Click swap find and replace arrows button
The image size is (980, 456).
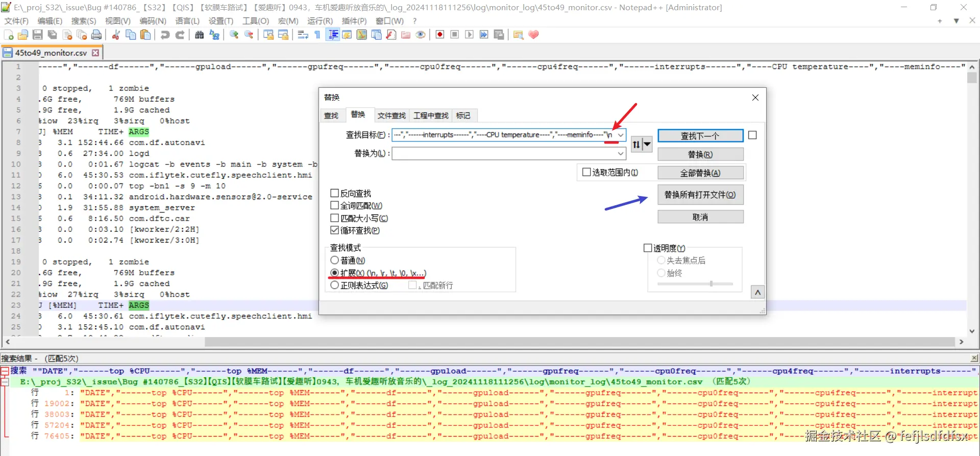pyautogui.click(x=636, y=145)
